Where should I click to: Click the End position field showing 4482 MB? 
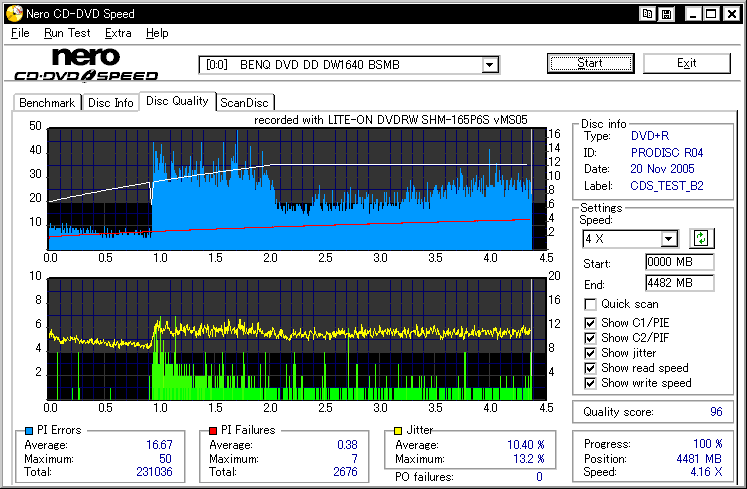coord(679,283)
